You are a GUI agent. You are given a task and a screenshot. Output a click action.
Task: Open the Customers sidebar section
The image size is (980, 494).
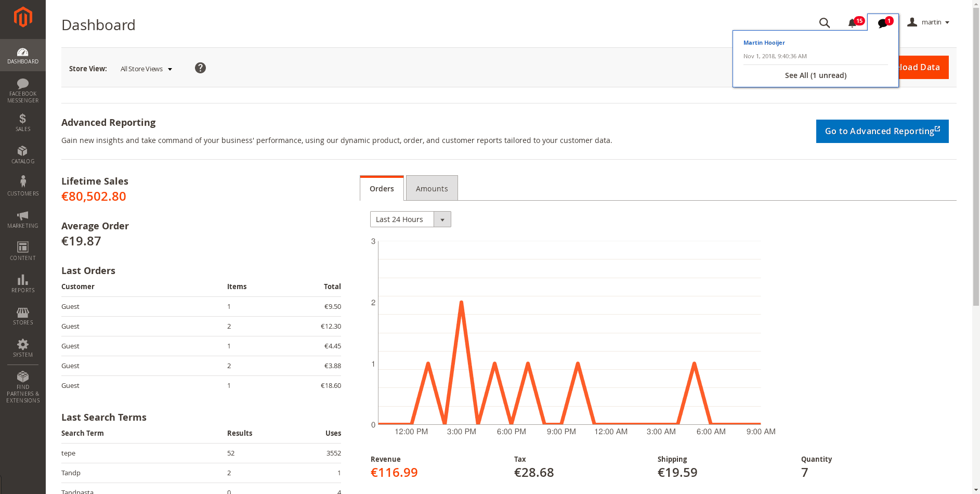[23, 186]
